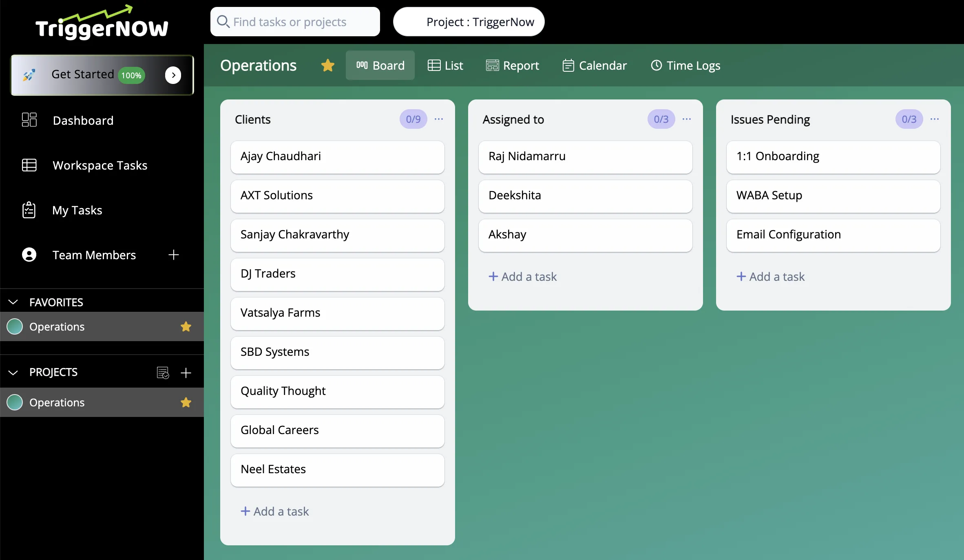Image resolution: width=964 pixels, height=560 pixels.
Task: Collapse the FAVORITES section
Action: [x=13, y=302]
